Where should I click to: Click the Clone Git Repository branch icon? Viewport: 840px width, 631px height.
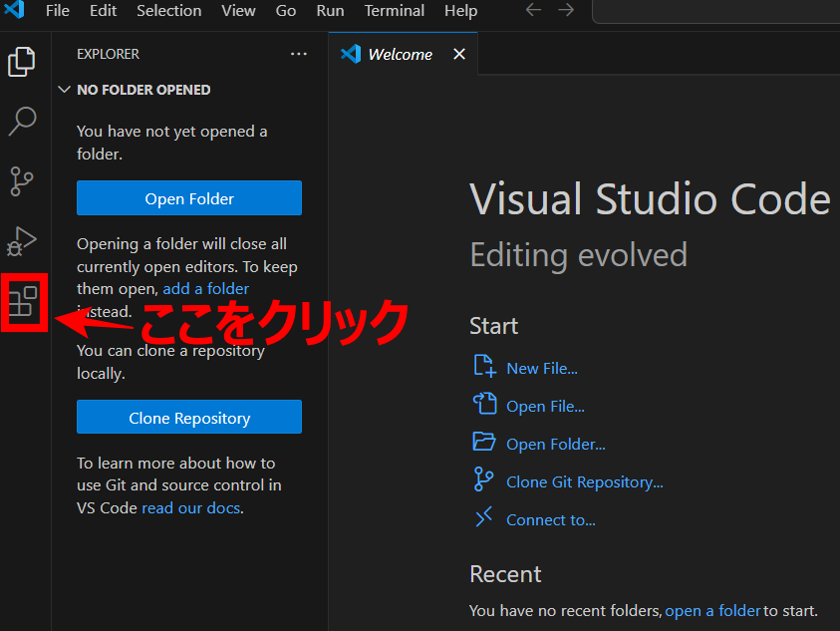coord(483,479)
